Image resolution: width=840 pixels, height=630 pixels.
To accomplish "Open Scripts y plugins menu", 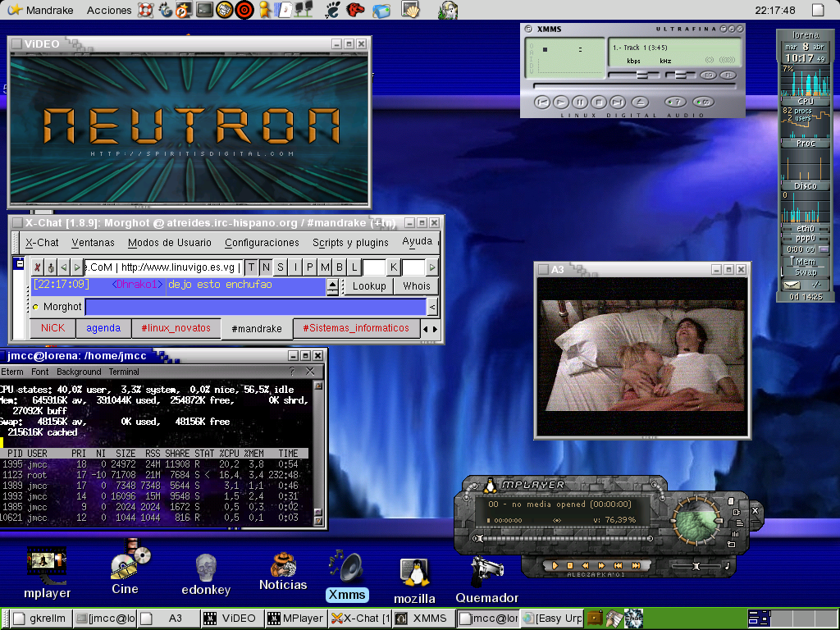I will point(350,243).
